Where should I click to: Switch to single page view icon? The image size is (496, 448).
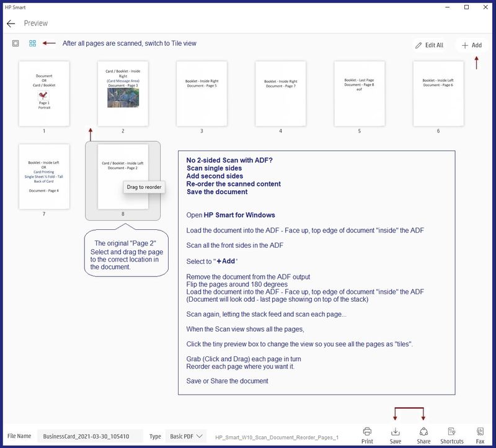[15, 43]
